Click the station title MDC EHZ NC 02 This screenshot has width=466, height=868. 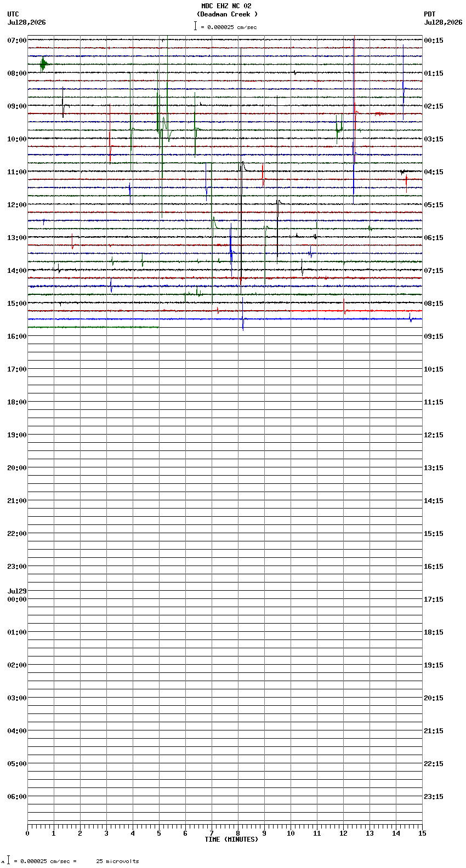(x=226, y=6)
